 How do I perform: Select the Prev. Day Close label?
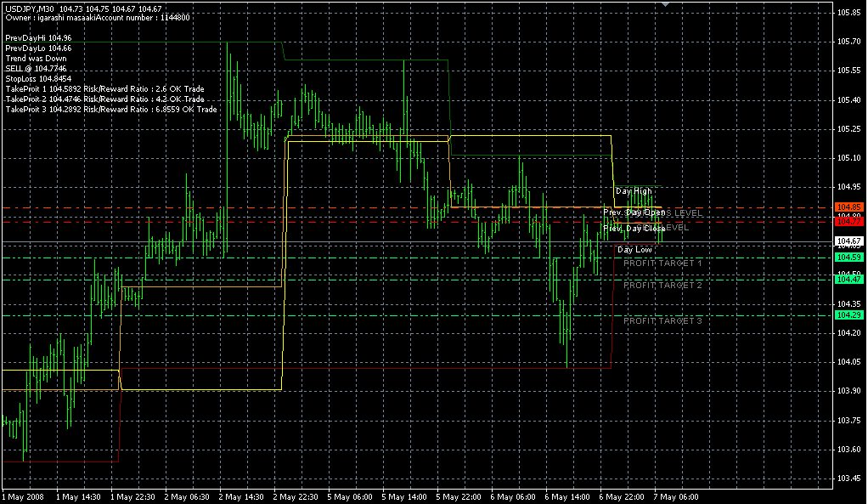click(634, 229)
